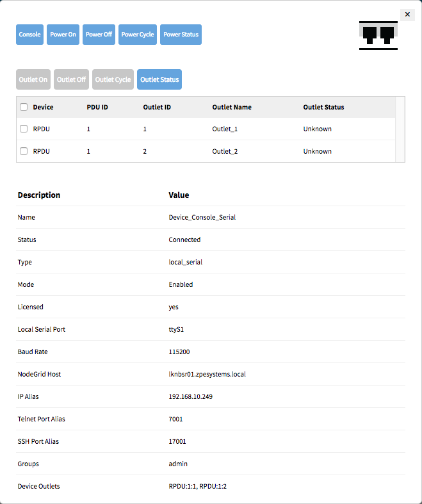Click the Value heading

(179, 195)
